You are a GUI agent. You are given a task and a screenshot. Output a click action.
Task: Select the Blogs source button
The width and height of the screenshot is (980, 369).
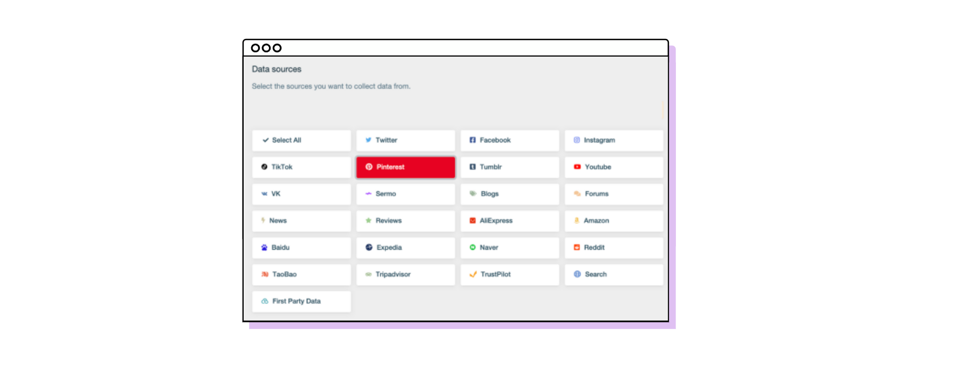pos(509,194)
